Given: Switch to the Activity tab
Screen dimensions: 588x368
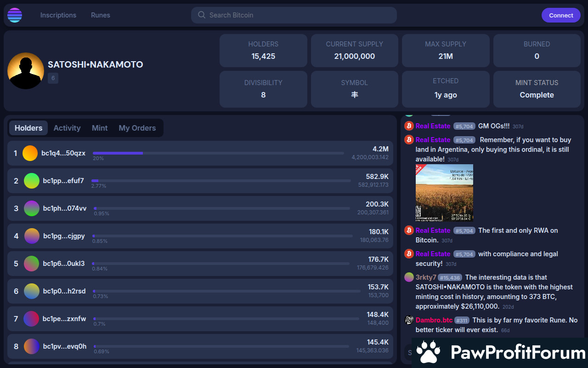Looking at the screenshot, I should 67,128.
